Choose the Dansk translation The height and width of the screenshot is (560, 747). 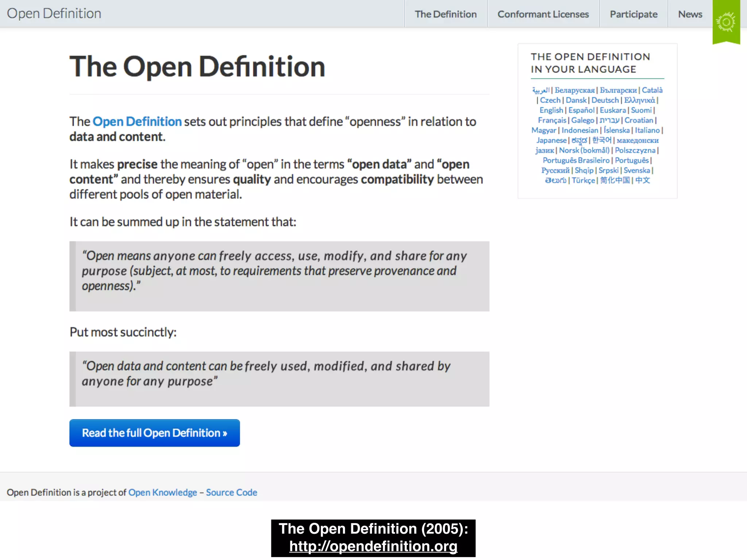pyautogui.click(x=576, y=100)
